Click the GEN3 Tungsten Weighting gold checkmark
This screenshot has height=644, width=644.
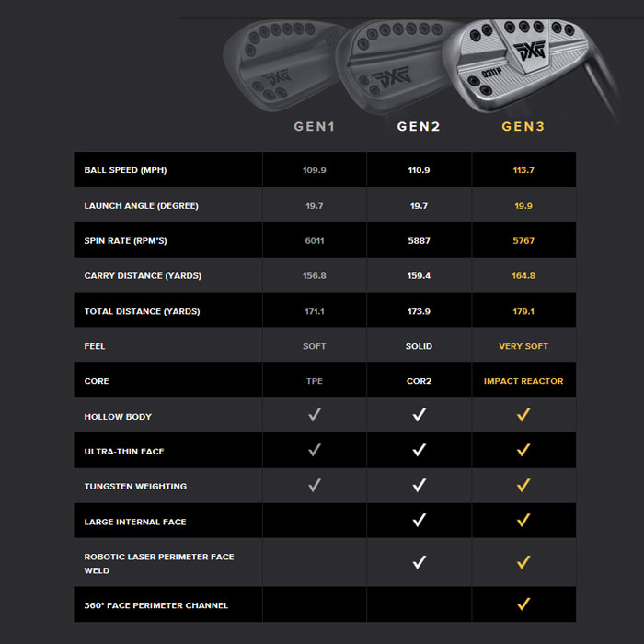pos(523,486)
